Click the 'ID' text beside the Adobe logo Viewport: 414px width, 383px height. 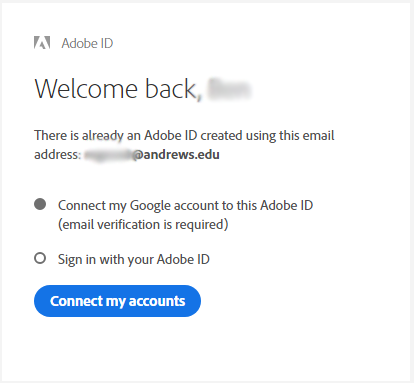pyautogui.click(x=105, y=43)
